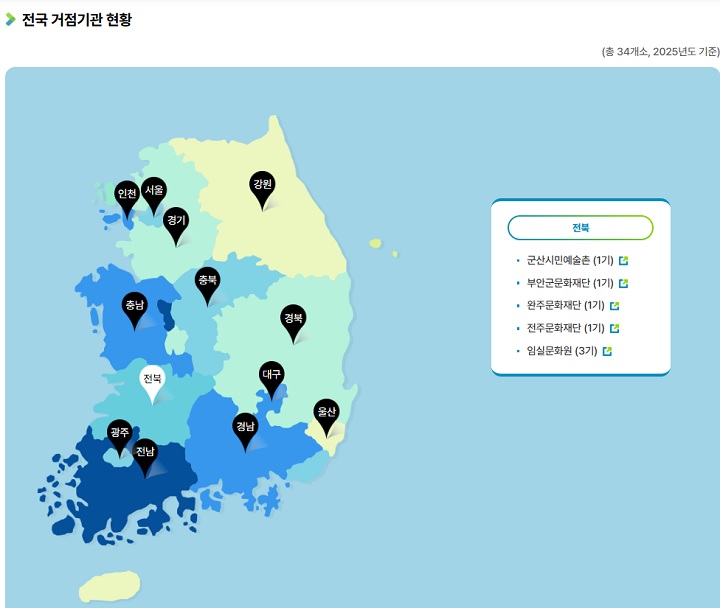720x608 pixels.
Task: Click the 경남 region marker
Action: tap(245, 427)
